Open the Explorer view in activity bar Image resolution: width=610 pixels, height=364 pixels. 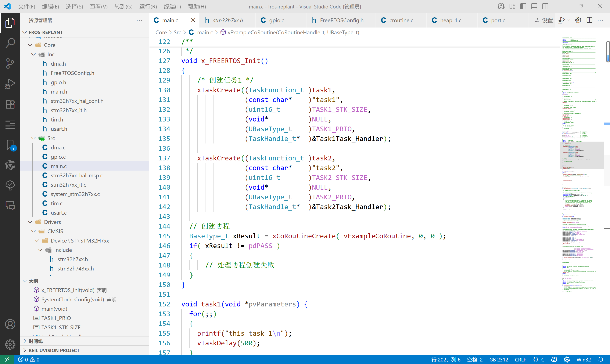point(10,23)
